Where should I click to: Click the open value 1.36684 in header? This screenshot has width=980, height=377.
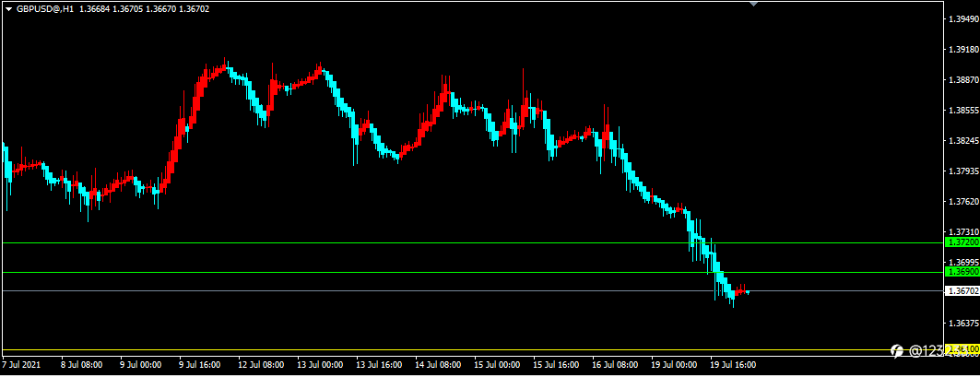tap(94, 9)
